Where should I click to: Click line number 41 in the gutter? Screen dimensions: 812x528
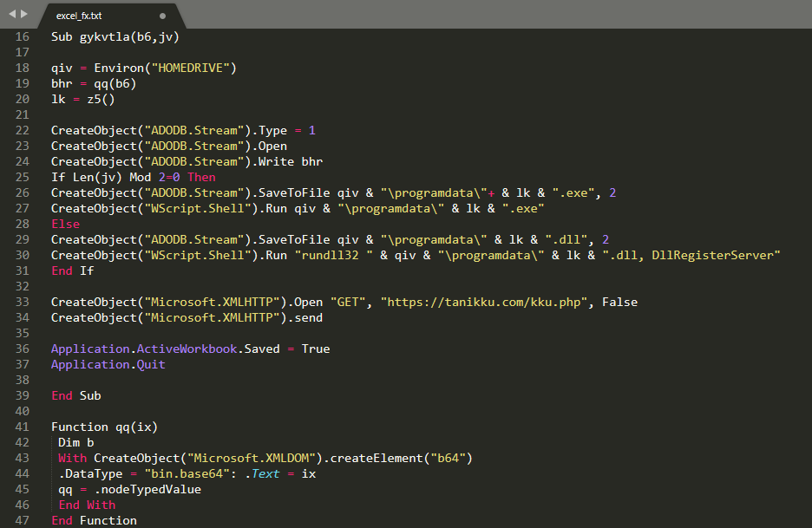click(x=23, y=427)
